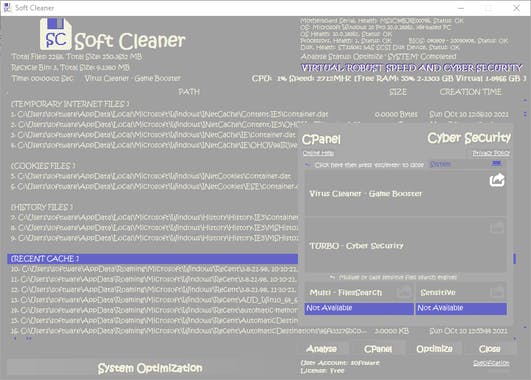Click the System Optimization bar
531x380 pixels.
pyautogui.click(x=150, y=368)
